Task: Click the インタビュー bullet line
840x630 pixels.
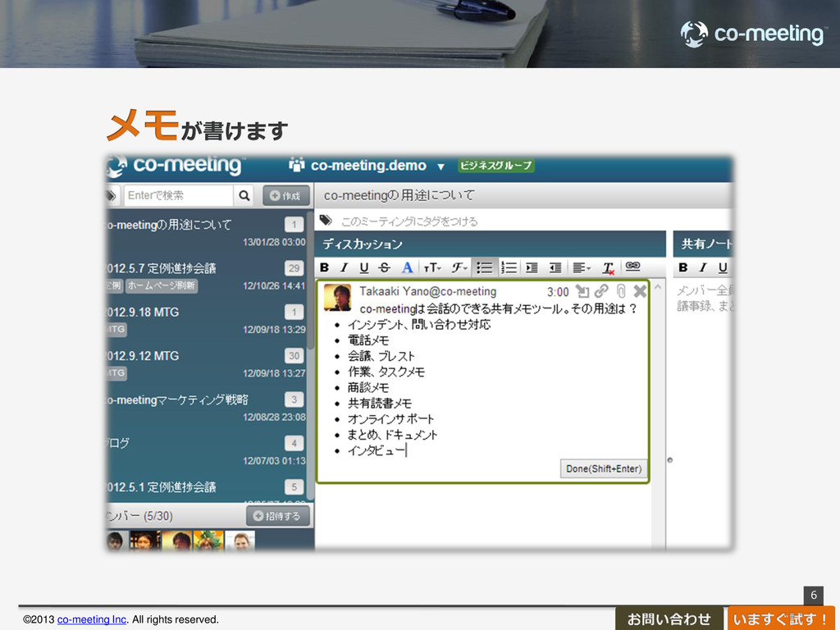Action: point(377,450)
